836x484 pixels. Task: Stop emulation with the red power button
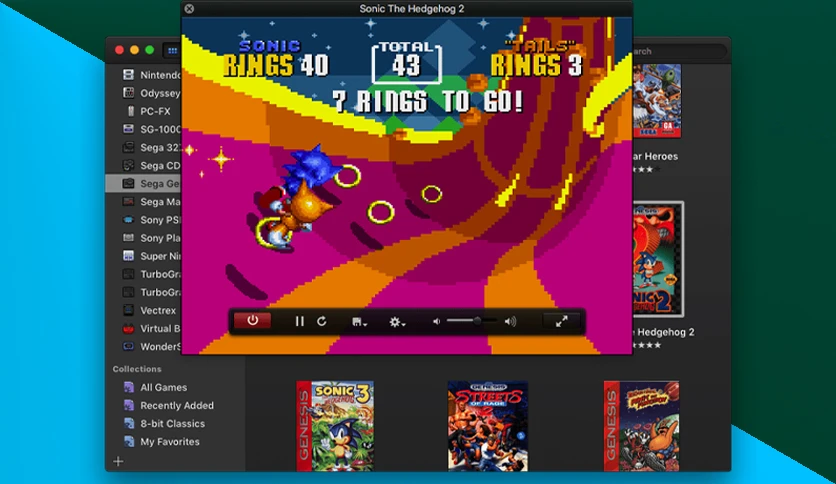[252, 321]
